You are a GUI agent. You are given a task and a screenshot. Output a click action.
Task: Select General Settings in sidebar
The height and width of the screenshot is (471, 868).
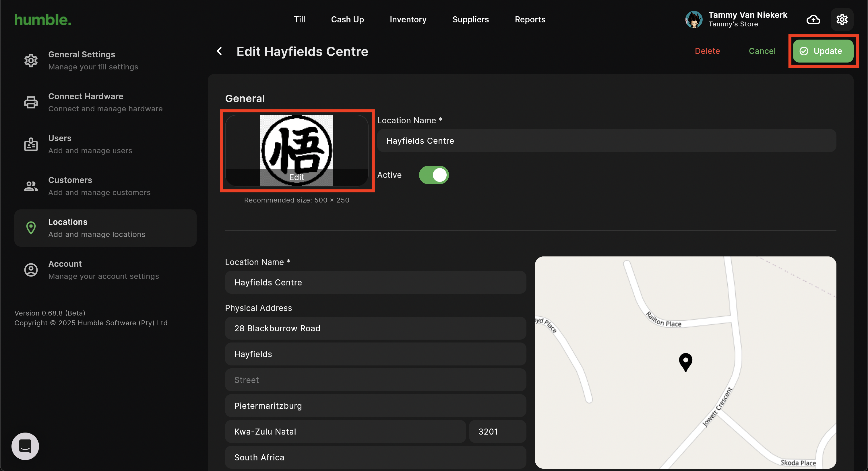coord(105,61)
